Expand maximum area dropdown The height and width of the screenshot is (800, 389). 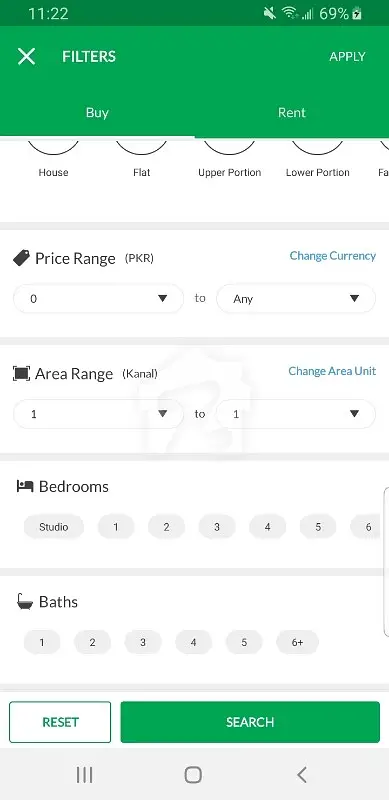tap(296, 414)
